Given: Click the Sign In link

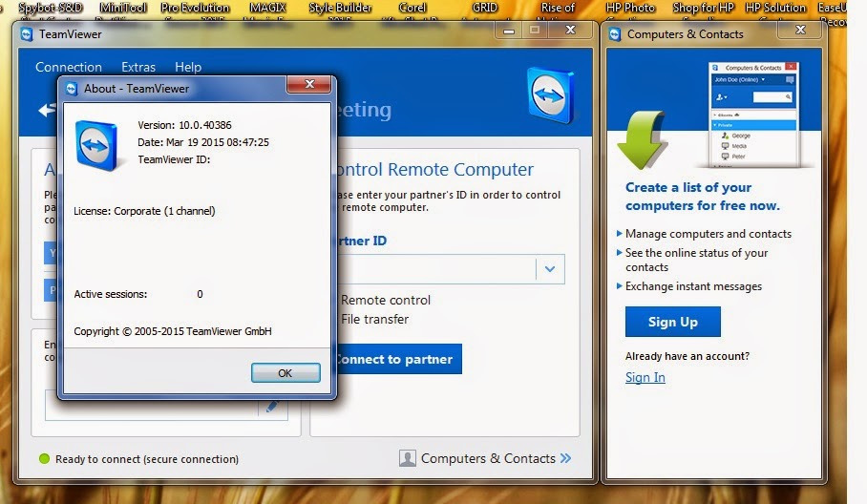Looking at the screenshot, I should pyautogui.click(x=645, y=377).
